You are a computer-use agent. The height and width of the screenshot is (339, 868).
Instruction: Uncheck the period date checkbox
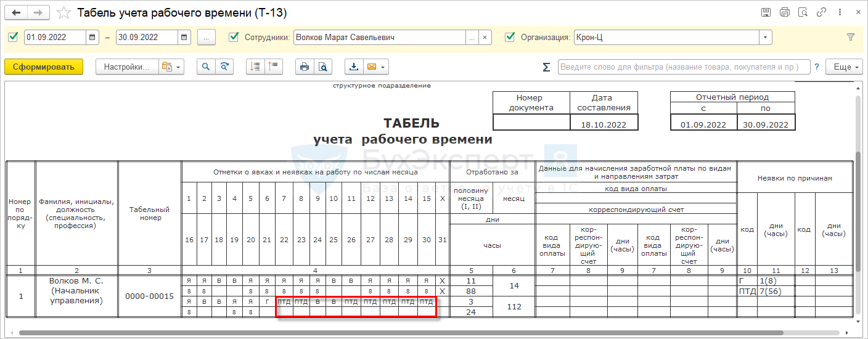click(x=13, y=37)
